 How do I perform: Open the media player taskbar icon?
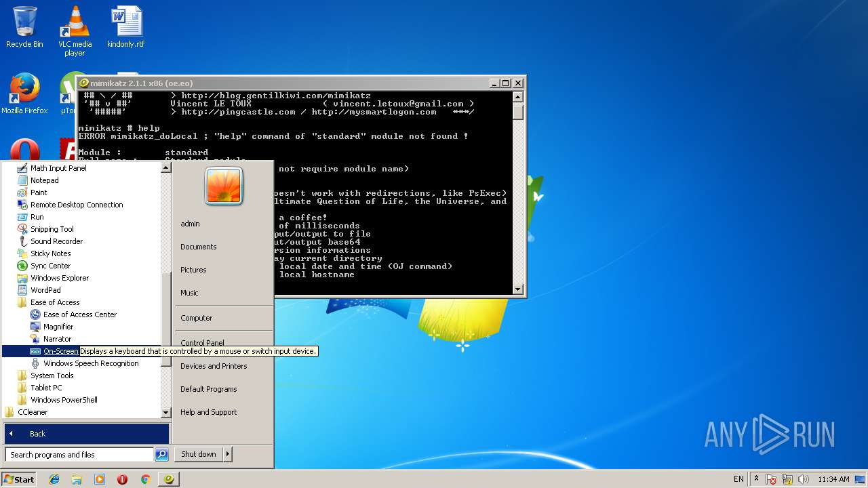pos(100,479)
